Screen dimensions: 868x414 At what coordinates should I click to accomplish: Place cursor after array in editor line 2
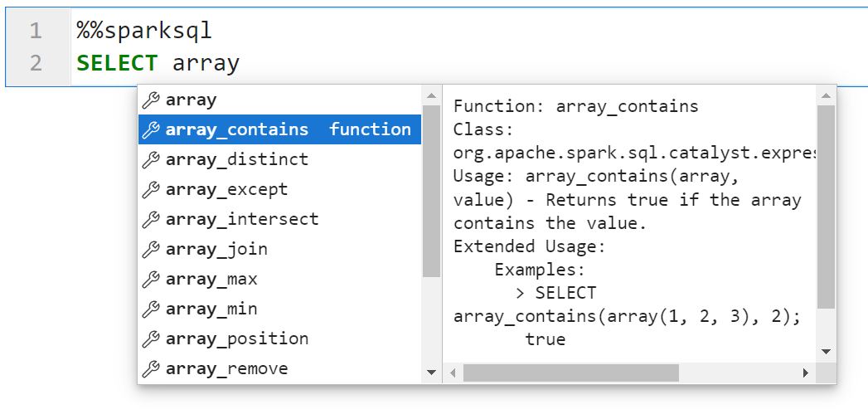pyautogui.click(x=240, y=62)
